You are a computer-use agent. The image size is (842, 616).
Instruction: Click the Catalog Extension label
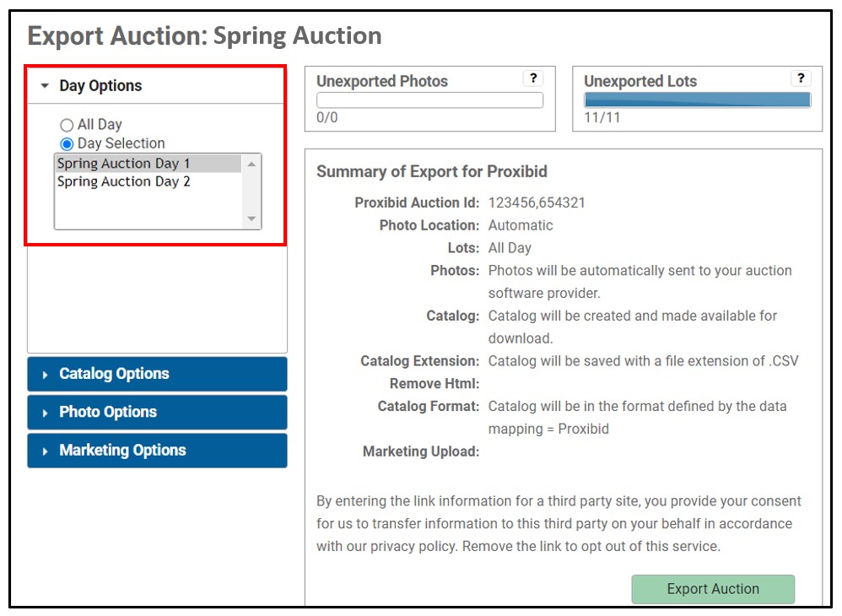pos(420,361)
